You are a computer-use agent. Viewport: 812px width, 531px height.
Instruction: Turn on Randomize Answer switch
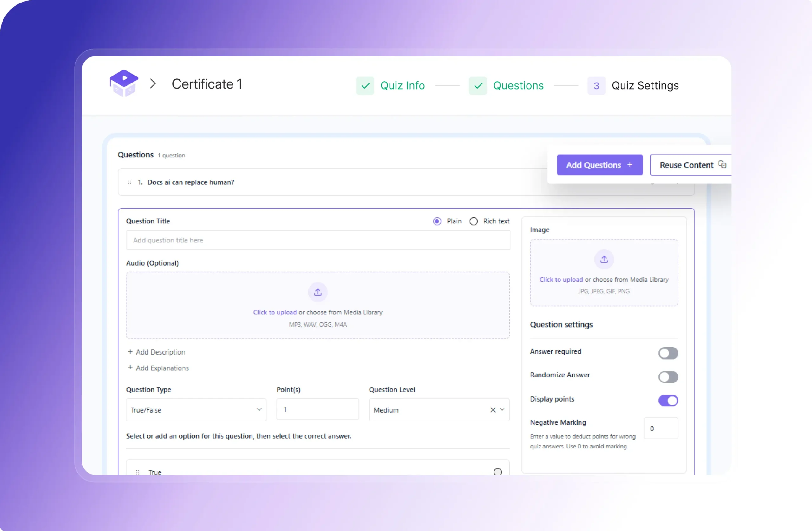(x=668, y=377)
